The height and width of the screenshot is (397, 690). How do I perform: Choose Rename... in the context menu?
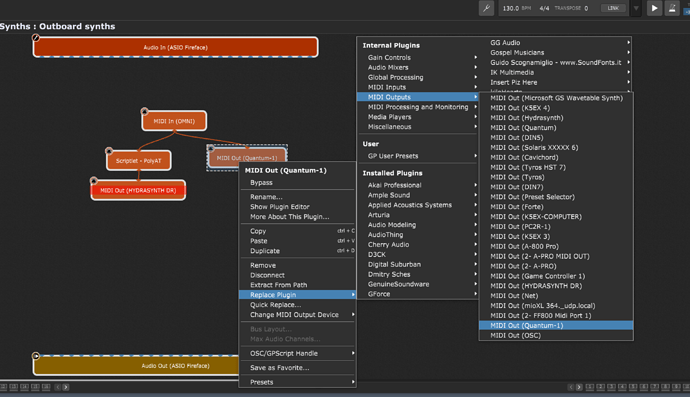[x=297, y=197]
